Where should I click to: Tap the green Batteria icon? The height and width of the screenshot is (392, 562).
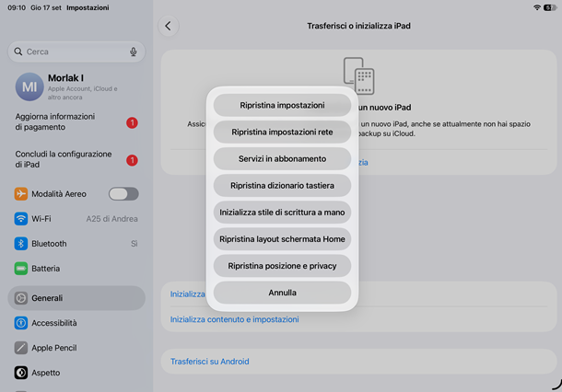tap(21, 269)
